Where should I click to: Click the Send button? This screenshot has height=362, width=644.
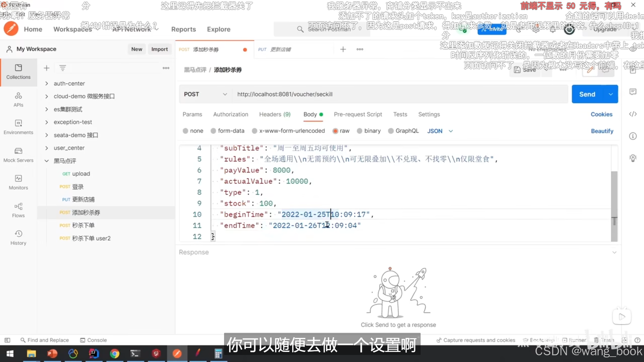[587, 94]
